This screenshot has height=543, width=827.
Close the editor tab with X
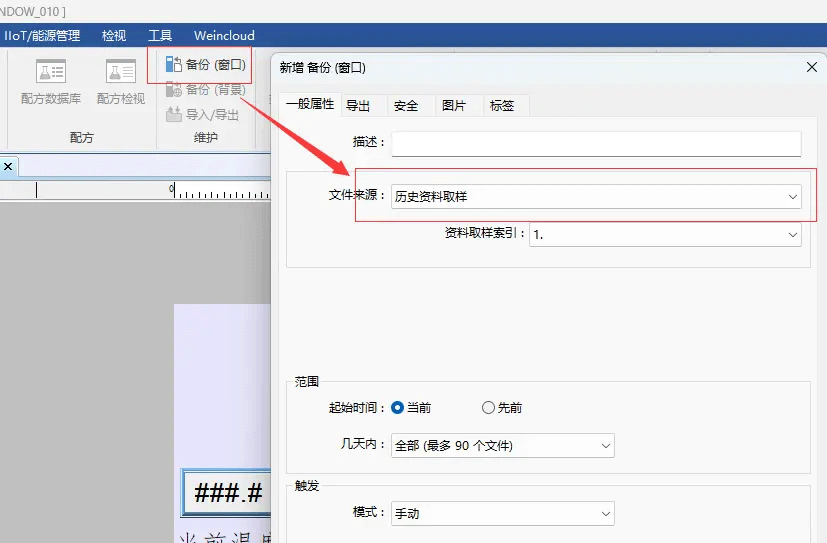click(x=7, y=166)
